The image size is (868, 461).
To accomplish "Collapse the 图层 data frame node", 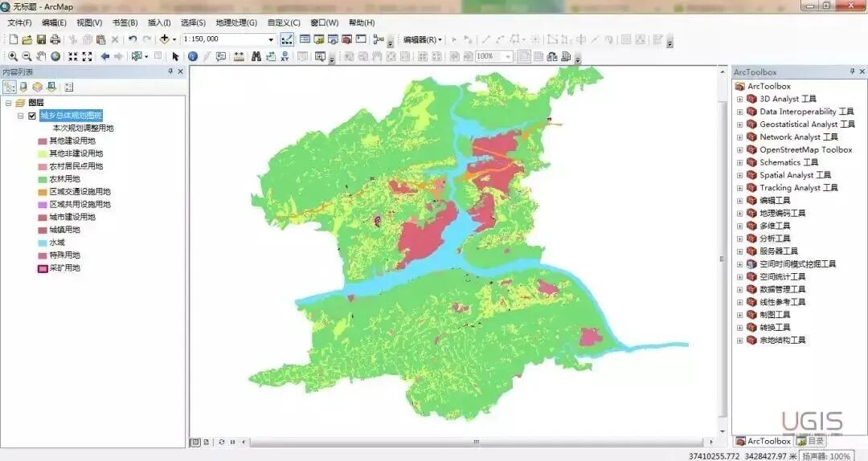I will (8, 103).
